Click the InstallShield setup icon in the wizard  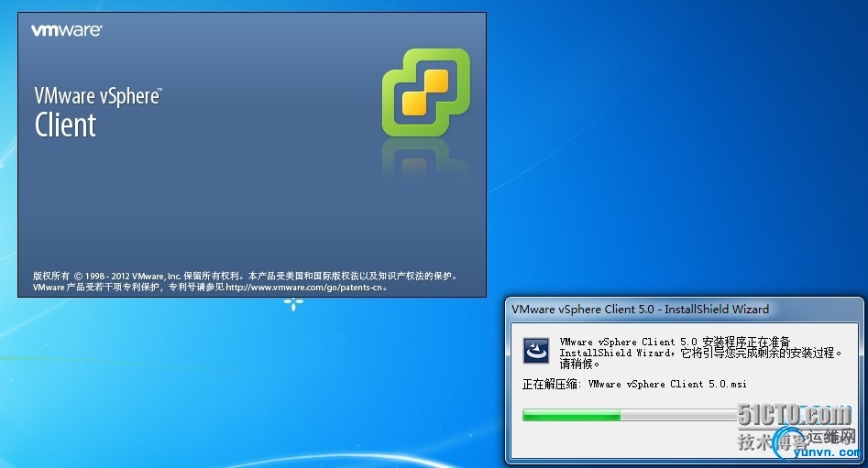pos(536,351)
